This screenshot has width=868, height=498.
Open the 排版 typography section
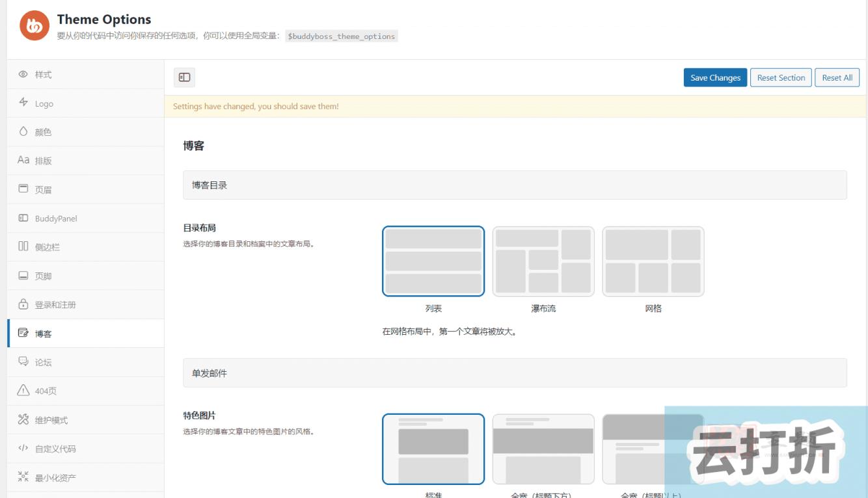tap(85, 161)
